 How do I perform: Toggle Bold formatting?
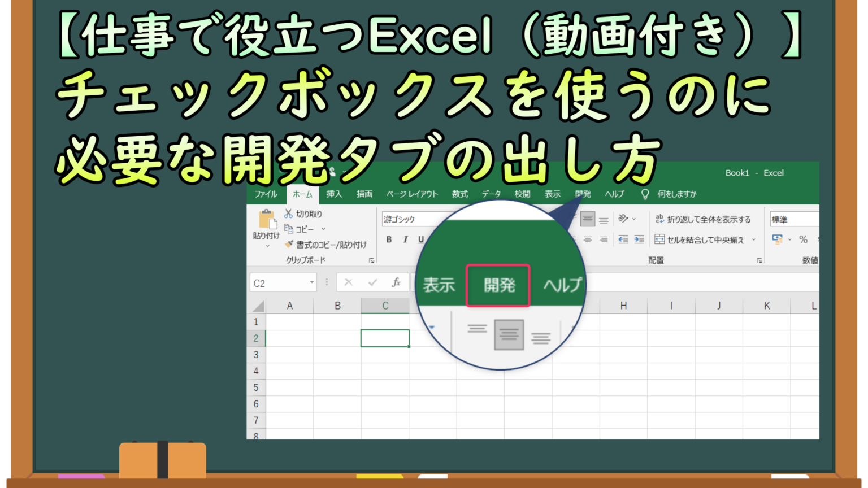[389, 239]
